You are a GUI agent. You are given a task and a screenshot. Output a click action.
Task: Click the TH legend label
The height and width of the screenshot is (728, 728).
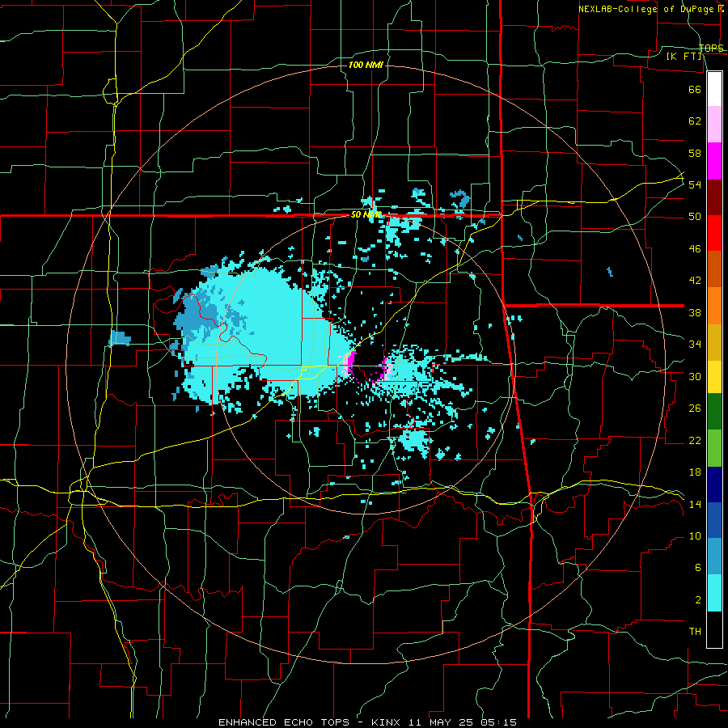[695, 632]
